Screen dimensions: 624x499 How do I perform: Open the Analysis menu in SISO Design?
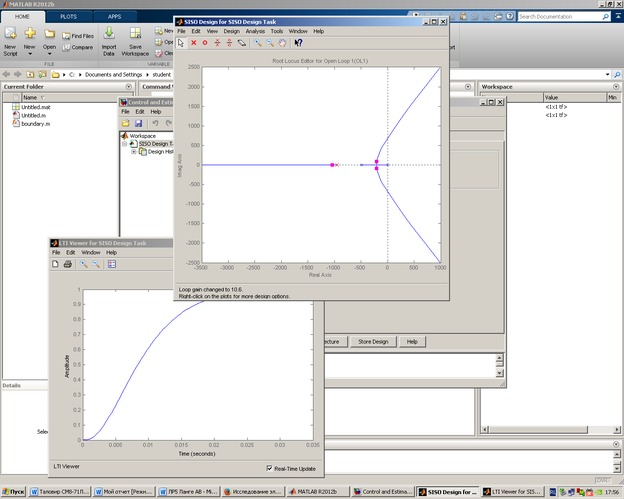point(255,31)
